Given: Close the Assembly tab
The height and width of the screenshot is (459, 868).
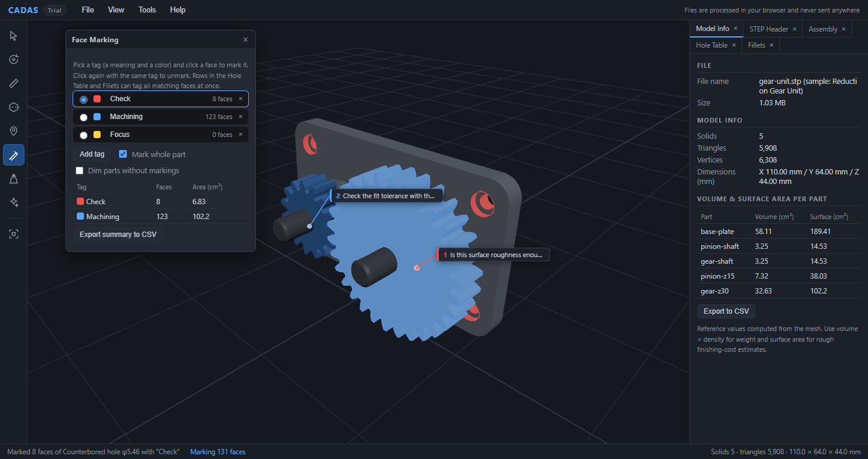Looking at the screenshot, I should (844, 29).
